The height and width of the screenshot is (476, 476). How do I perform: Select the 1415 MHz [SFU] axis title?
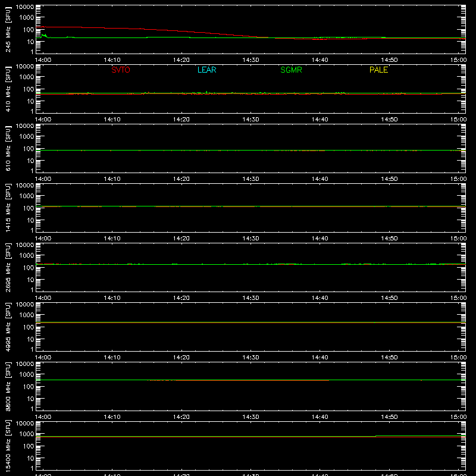pos(8,208)
